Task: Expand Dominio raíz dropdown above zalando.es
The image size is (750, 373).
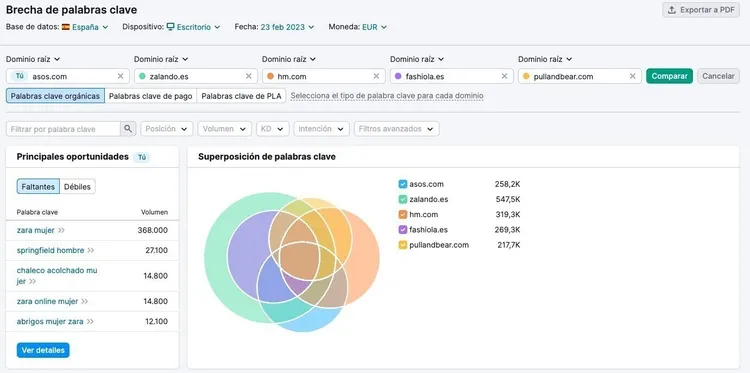Action: [x=161, y=59]
